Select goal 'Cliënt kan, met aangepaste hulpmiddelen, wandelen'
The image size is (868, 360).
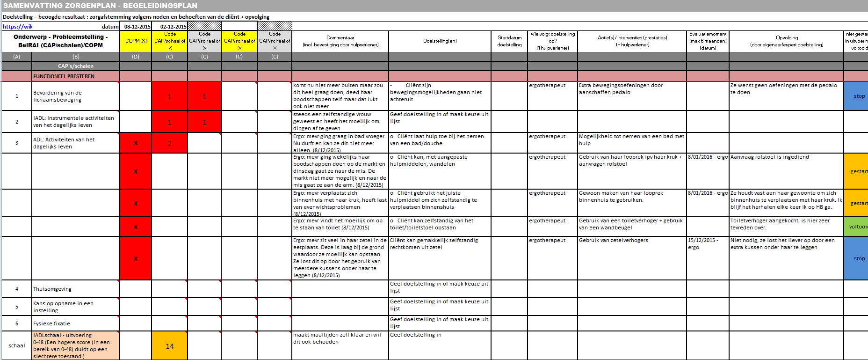point(440,171)
